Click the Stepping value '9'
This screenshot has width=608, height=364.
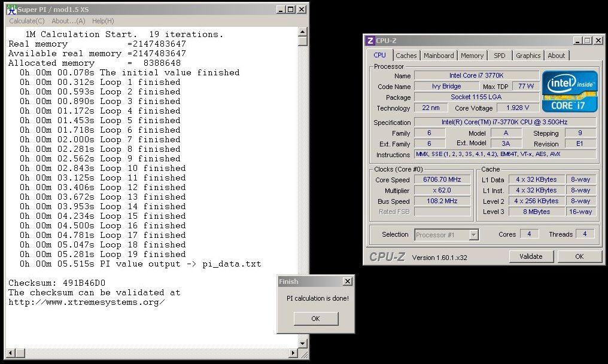pyautogui.click(x=580, y=133)
